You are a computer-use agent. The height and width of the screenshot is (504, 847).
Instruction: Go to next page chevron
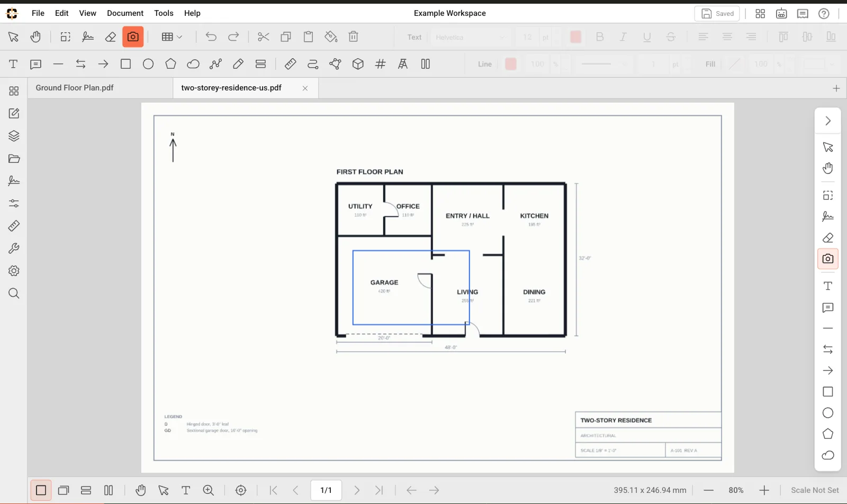(x=357, y=490)
